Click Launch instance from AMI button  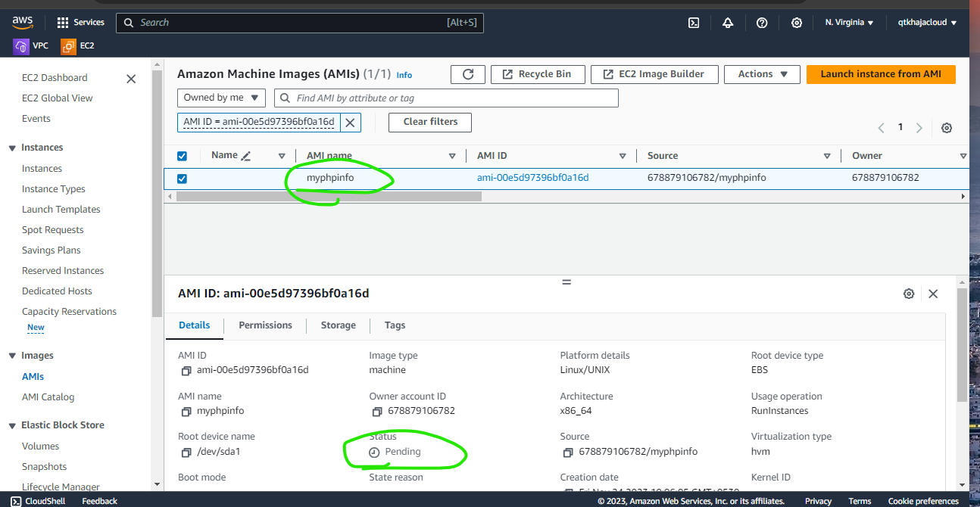coord(880,74)
